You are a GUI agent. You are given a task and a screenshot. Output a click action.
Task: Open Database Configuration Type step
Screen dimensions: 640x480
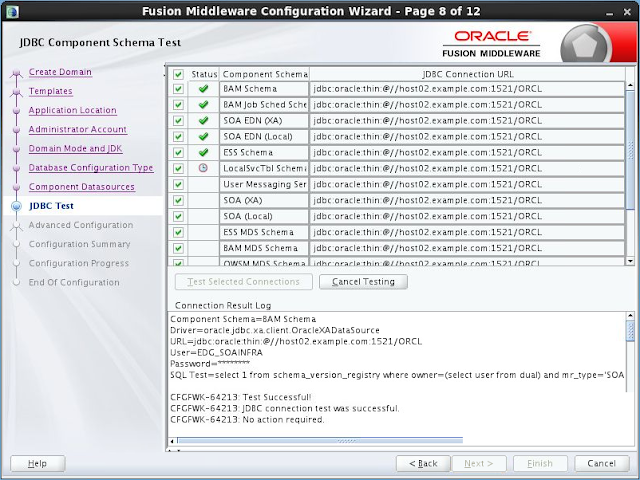coord(91,168)
